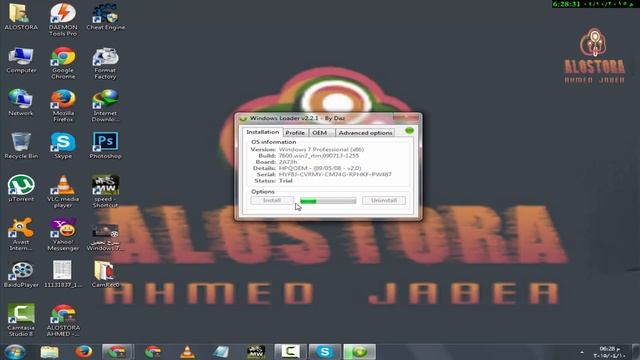Image resolution: width=640 pixels, height=360 pixels.
Task: Select the Recycle Bin desktop icon
Action: 21,146
